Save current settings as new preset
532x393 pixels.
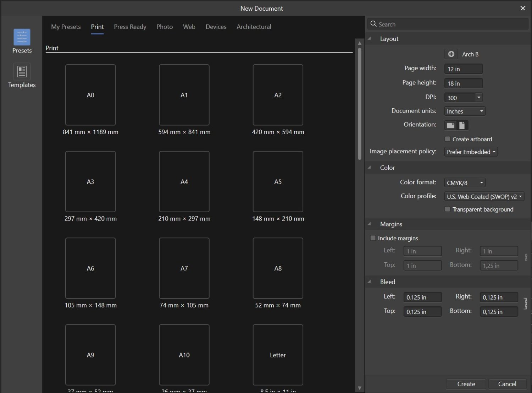click(x=451, y=54)
